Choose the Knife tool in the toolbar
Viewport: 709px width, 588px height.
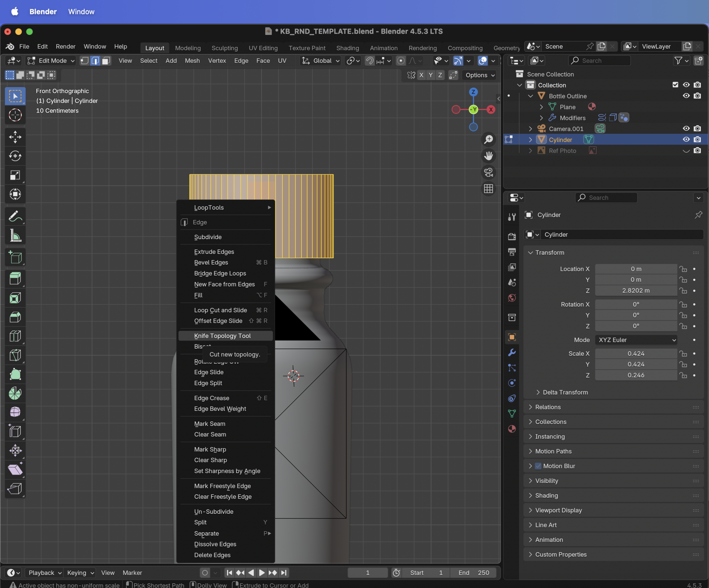coord(15,355)
